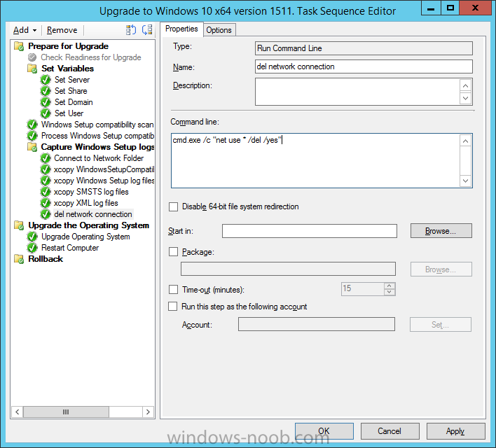Select the Set Server step

pyautogui.click(x=71, y=80)
